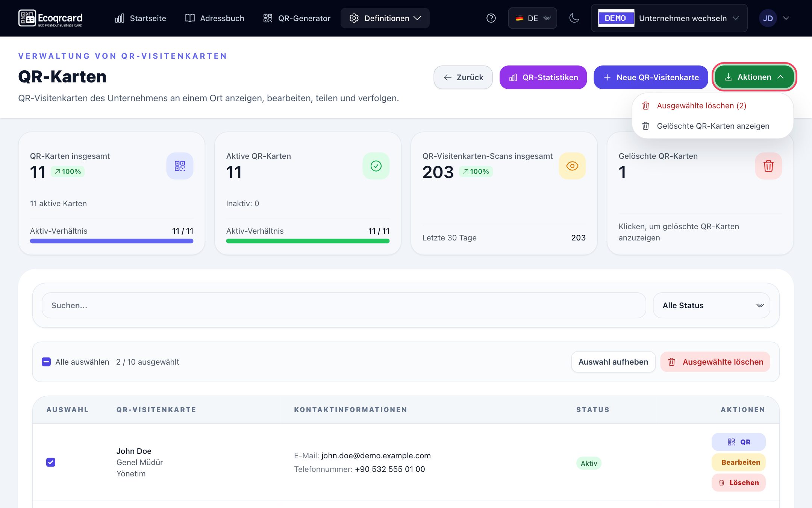The height and width of the screenshot is (508, 812).
Task: Click the green check icon in Aktive QR-Karten card
Action: click(x=376, y=166)
